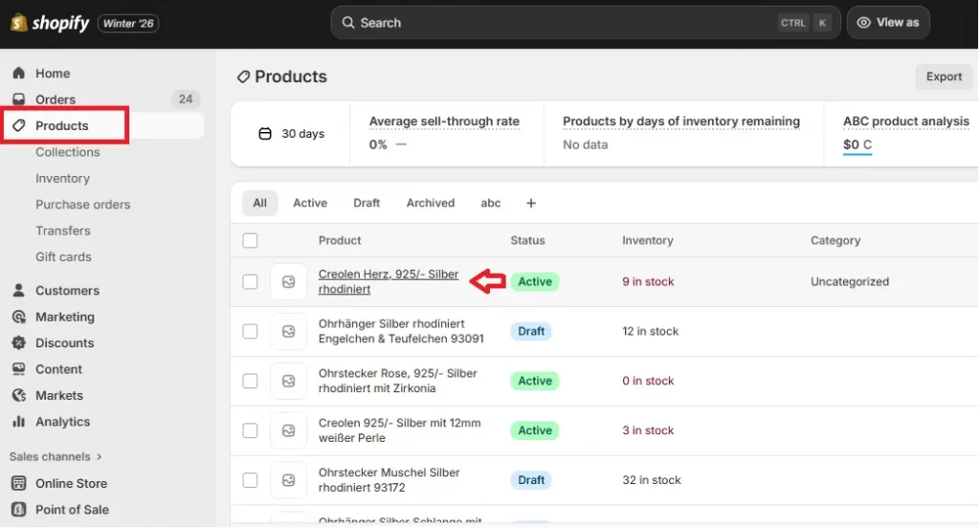
Task: Click the Product column header
Action: point(340,241)
